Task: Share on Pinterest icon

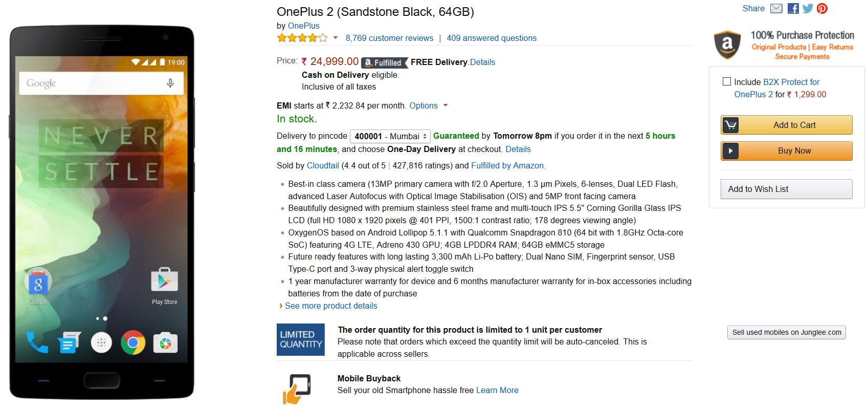Action: tap(822, 9)
